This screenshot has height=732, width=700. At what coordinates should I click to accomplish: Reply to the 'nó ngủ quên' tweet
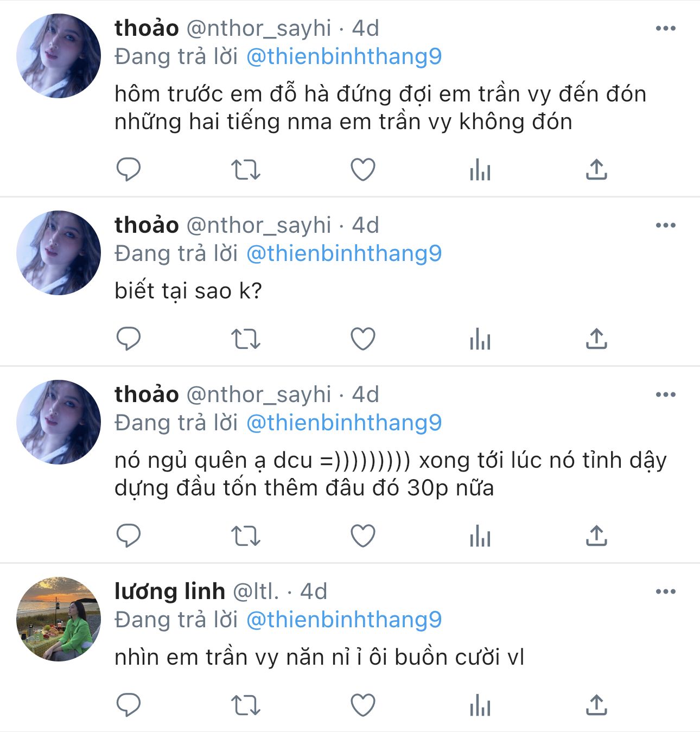point(129,536)
